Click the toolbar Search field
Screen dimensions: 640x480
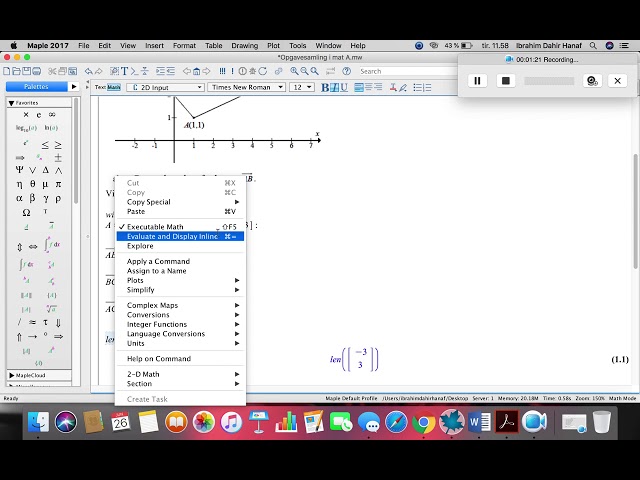pyautogui.click(x=395, y=71)
